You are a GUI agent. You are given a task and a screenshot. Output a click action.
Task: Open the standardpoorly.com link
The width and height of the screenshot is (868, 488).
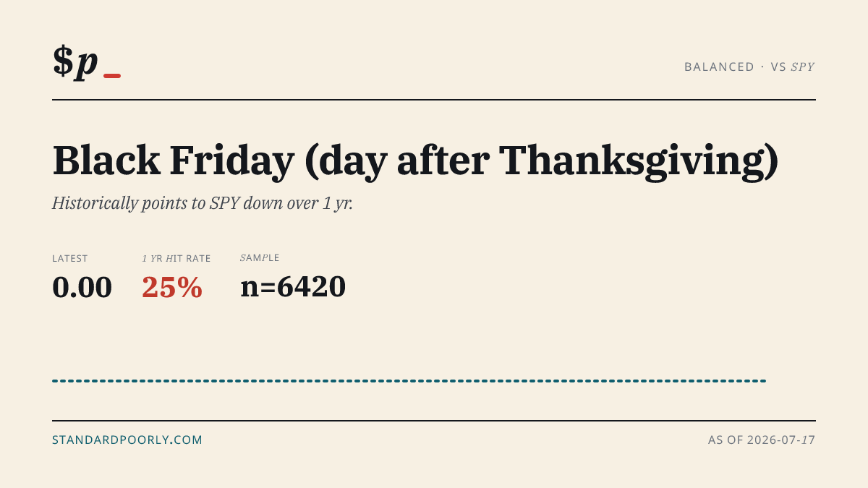pos(127,440)
